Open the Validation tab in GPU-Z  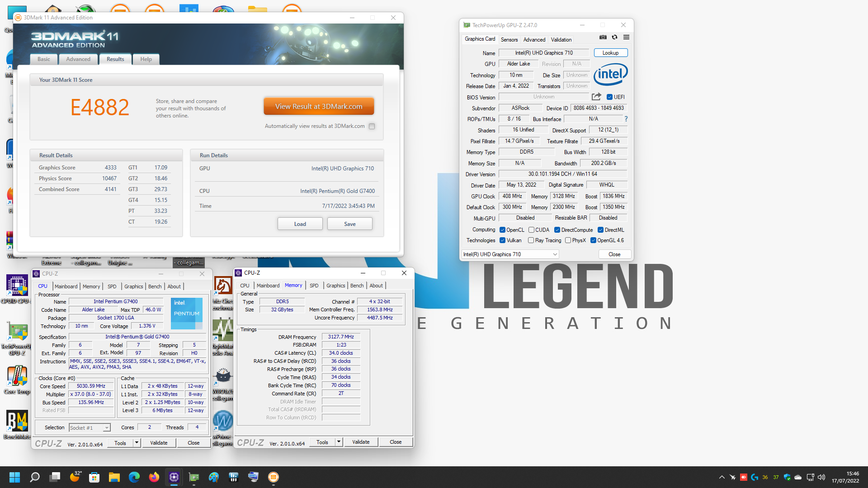click(561, 40)
